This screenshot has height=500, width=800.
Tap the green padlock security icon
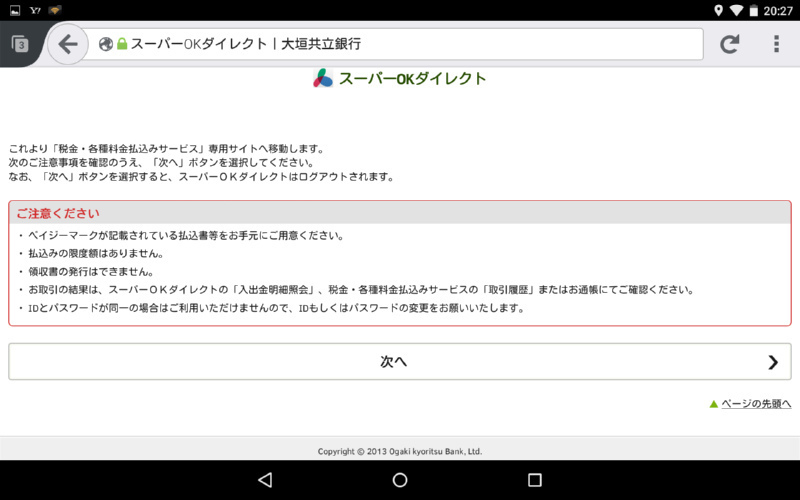point(122,44)
